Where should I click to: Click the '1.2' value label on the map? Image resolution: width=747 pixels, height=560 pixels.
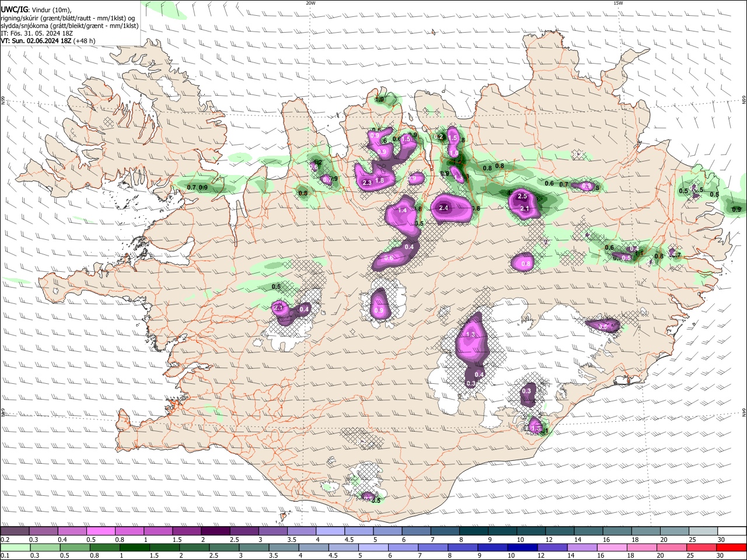click(318, 163)
